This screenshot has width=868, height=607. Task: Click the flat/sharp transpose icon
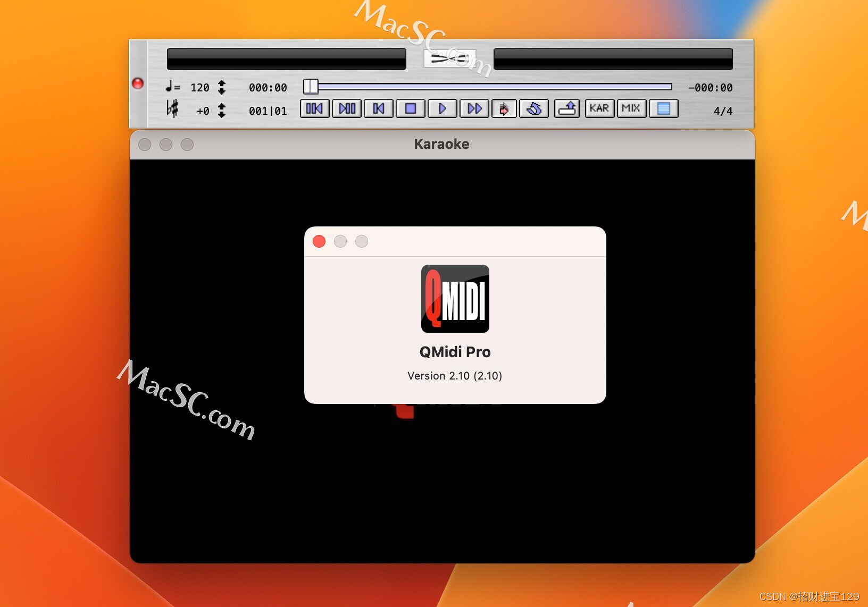point(172,109)
